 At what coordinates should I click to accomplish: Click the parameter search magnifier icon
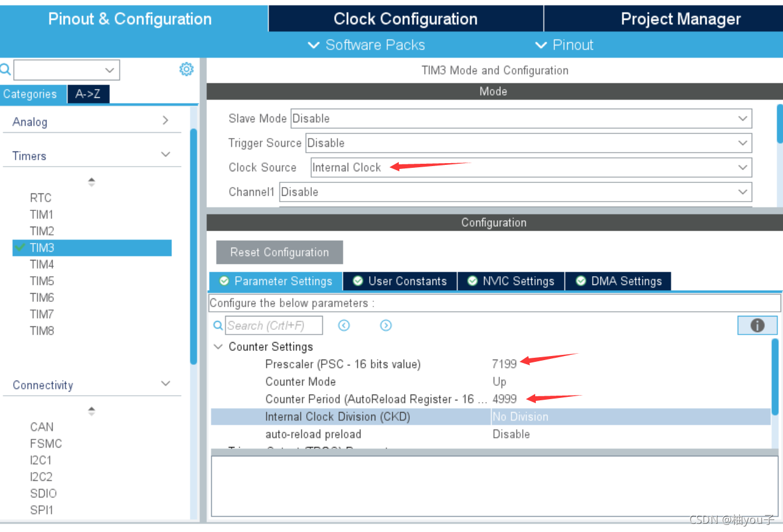pyautogui.click(x=217, y=326)
